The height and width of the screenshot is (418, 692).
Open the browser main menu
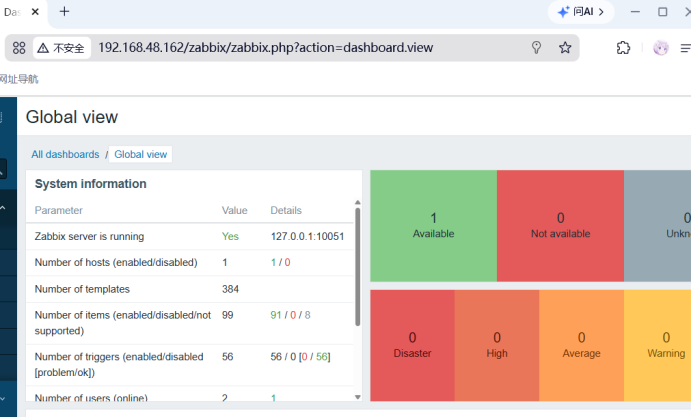point(685,48)
